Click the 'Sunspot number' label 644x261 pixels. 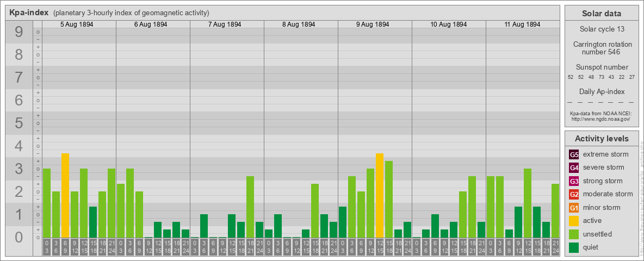(602, 67)
